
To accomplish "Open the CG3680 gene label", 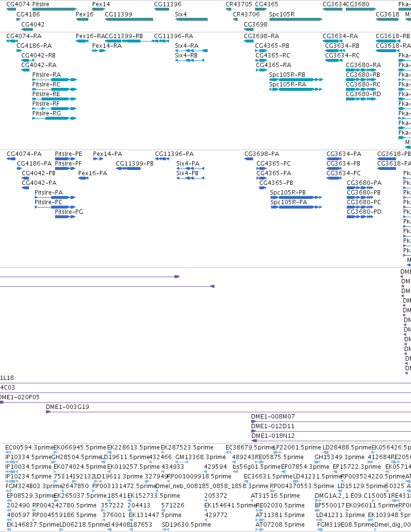I will coord(357,4).
